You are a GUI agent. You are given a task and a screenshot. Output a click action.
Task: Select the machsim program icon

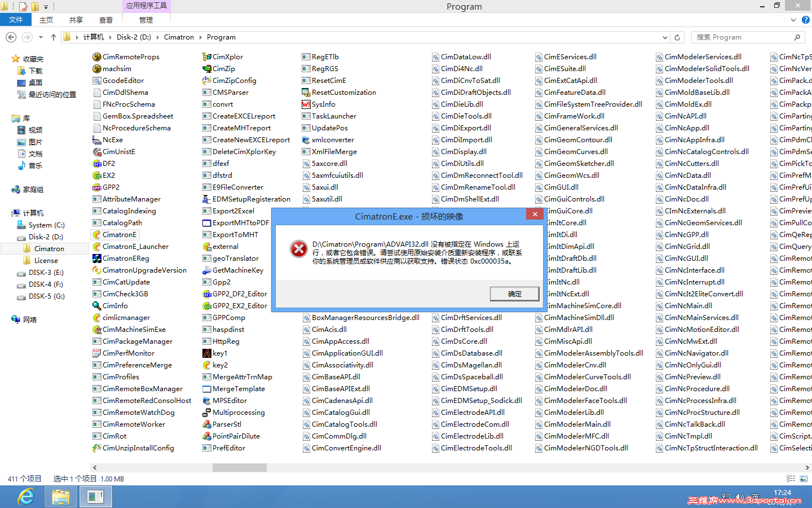[97, 69]
